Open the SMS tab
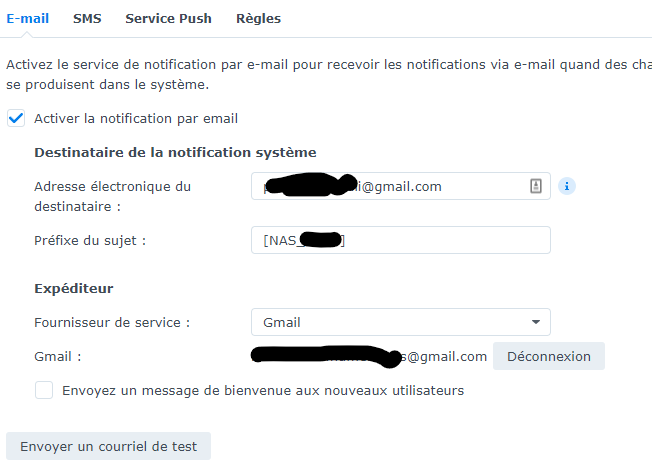652x466 pixels. tap(87, 18)
